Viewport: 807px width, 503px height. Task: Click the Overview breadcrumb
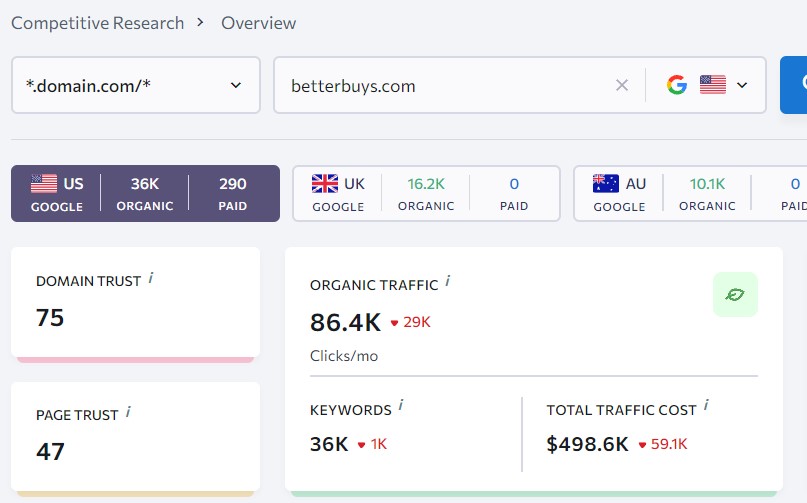click(258, 23)
